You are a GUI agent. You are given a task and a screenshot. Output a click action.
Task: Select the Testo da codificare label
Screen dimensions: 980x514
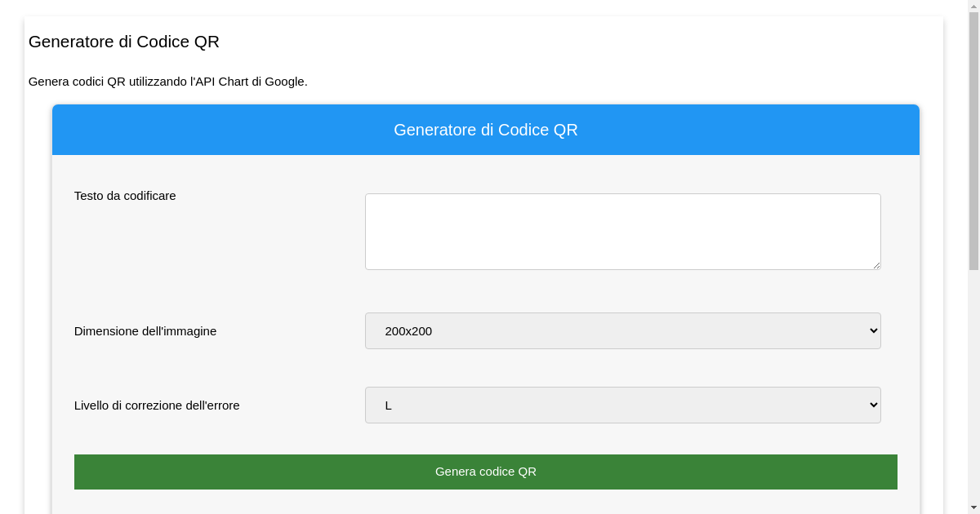click(x=125, y=196)
